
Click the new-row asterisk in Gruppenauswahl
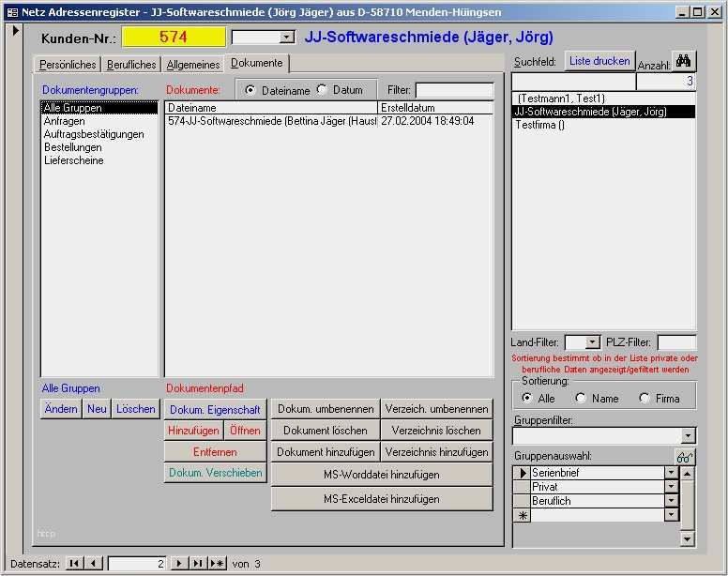[x=523, y=515]
